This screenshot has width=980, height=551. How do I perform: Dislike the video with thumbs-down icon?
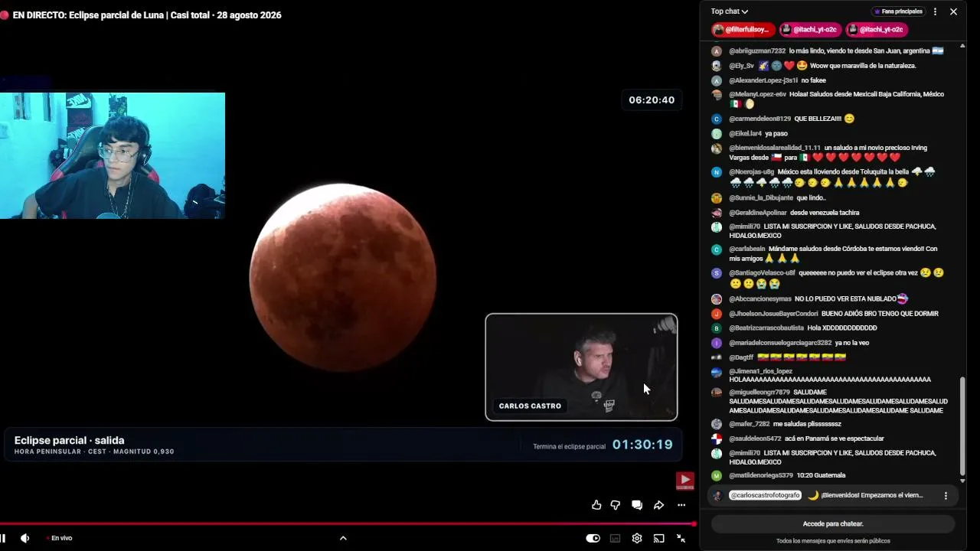(616, 505)
